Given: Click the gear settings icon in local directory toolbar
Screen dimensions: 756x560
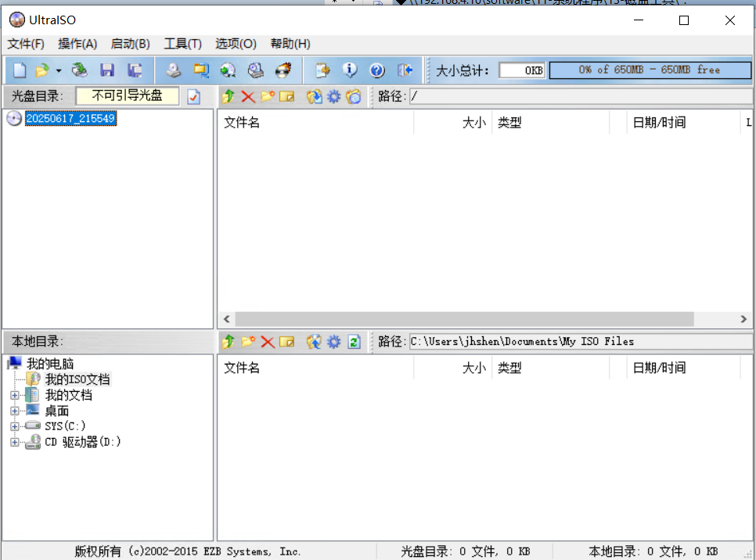Looking at the screenshot, I should [333, 342].
